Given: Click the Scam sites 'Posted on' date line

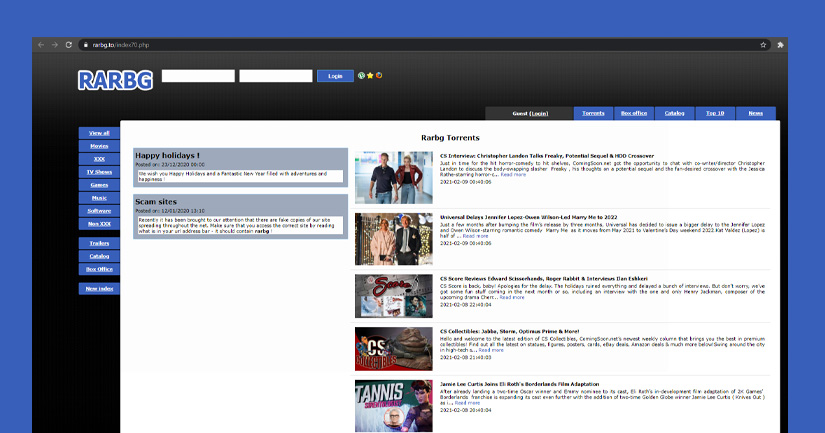Looking at the screenshot, I should coord(170,211).
